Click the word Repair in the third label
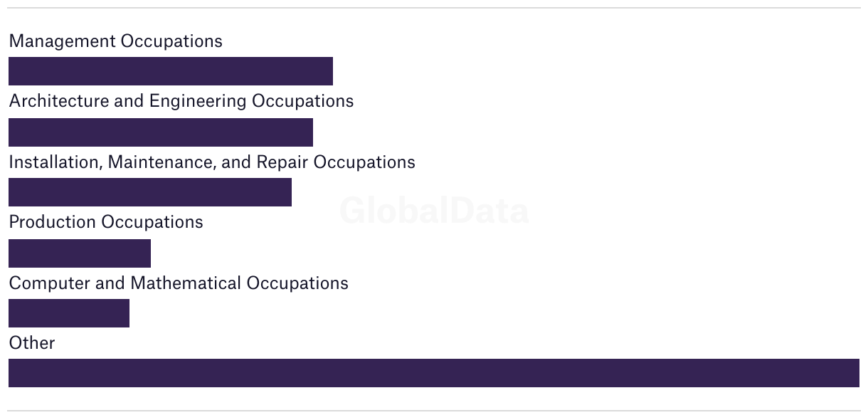868x420 pixels. (x=282, y=163)
